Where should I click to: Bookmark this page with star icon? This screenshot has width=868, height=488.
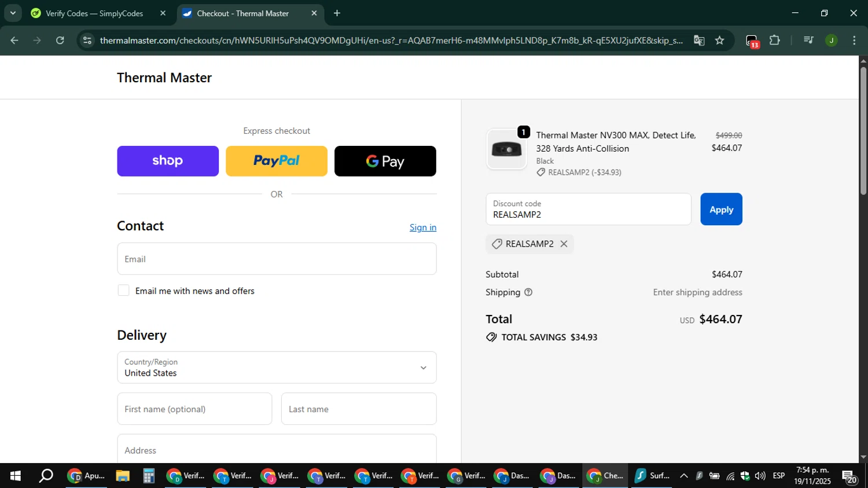click(x=719, y=41)
